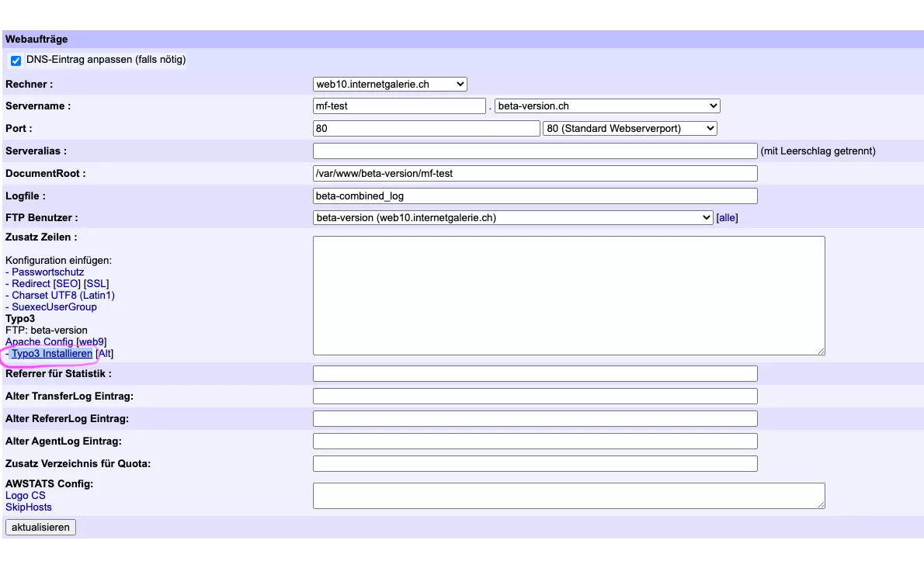Grab the Zusatz Zeilen textarea resize handle
Viewport: 924px width, 568px height.
(x=821, y=351)
